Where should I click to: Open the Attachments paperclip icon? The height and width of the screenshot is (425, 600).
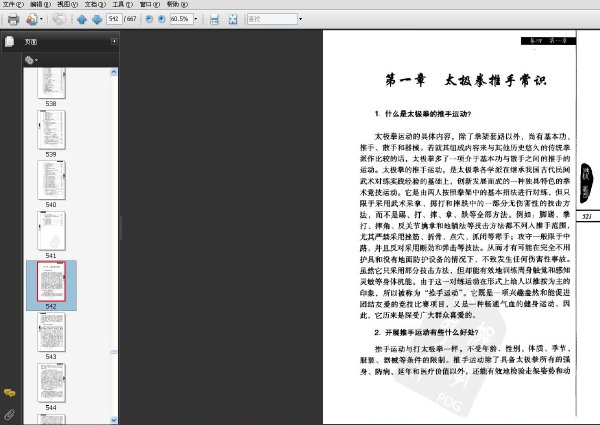pyautogui.click(x=10, y=414)
